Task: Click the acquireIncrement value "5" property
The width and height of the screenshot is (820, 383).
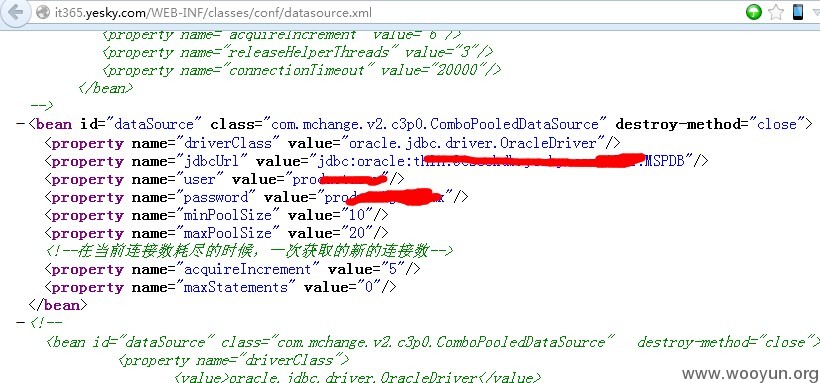Action: point(233,269)
